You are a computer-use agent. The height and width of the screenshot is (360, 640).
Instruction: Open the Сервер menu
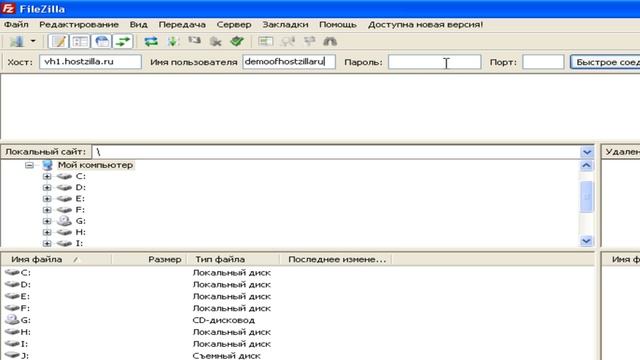click(x=234, y=24)
